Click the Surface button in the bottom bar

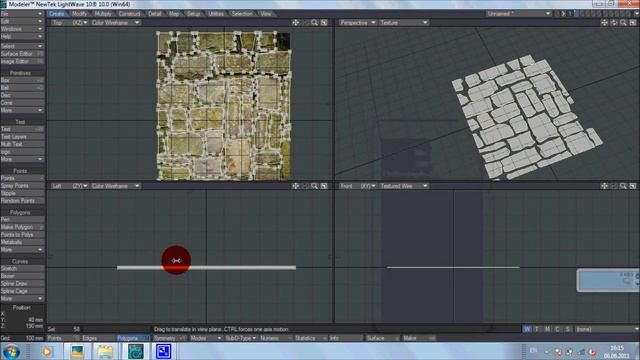382,338
